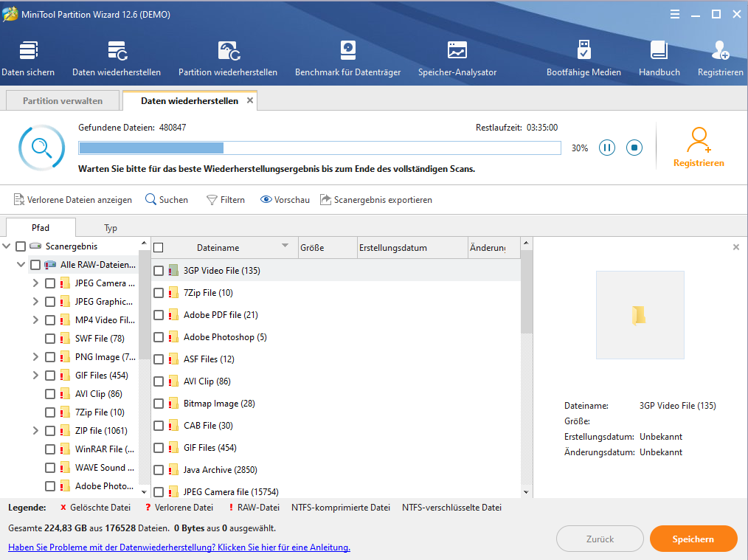Open the Filtern filter options
The height and width of the screenshot is (560, 748).
[226, 200]
